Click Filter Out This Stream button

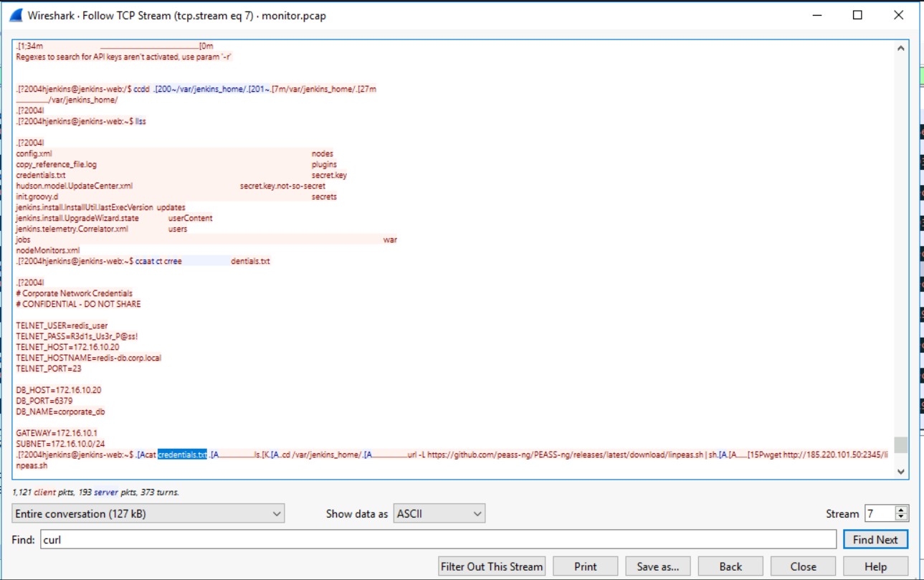(x=492, y=566)
